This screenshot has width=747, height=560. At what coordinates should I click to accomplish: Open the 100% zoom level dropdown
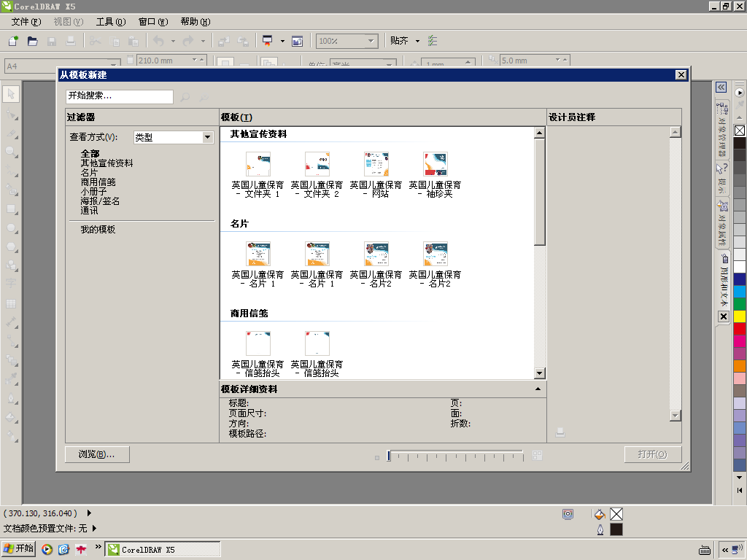(371, 41)
